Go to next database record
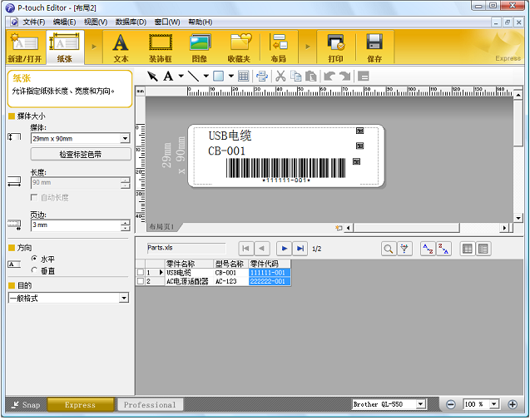530x420 pixels. coord(284,249)
